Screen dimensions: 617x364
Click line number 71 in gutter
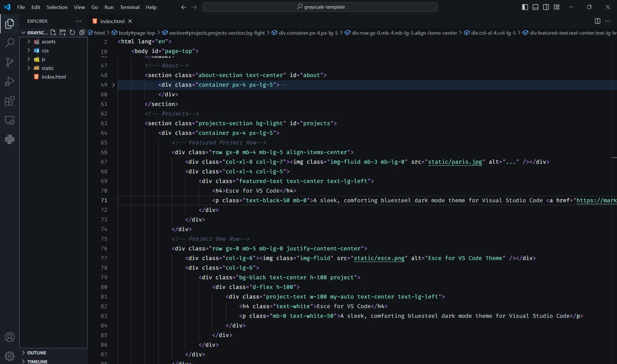pos(104,200)
